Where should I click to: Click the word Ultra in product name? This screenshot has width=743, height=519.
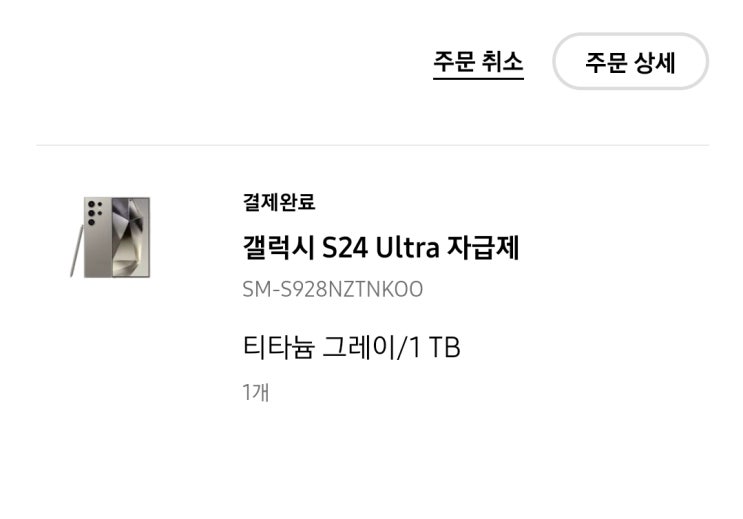tap(407, 247)
